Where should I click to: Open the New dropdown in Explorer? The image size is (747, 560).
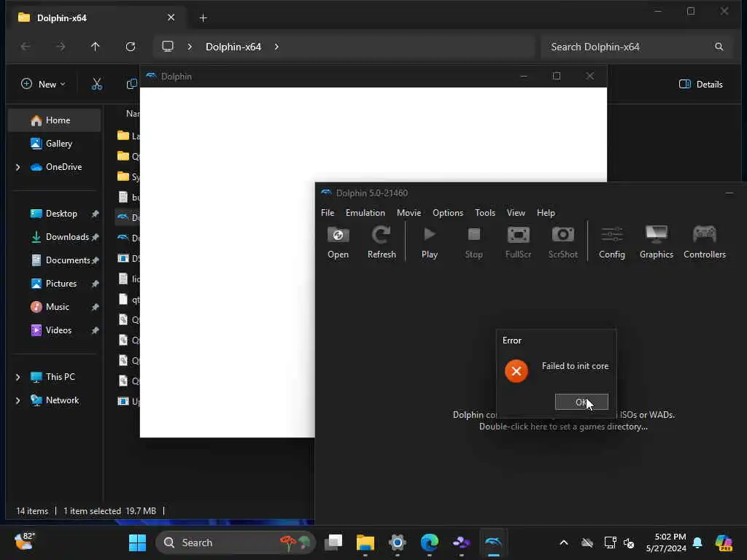43,85
